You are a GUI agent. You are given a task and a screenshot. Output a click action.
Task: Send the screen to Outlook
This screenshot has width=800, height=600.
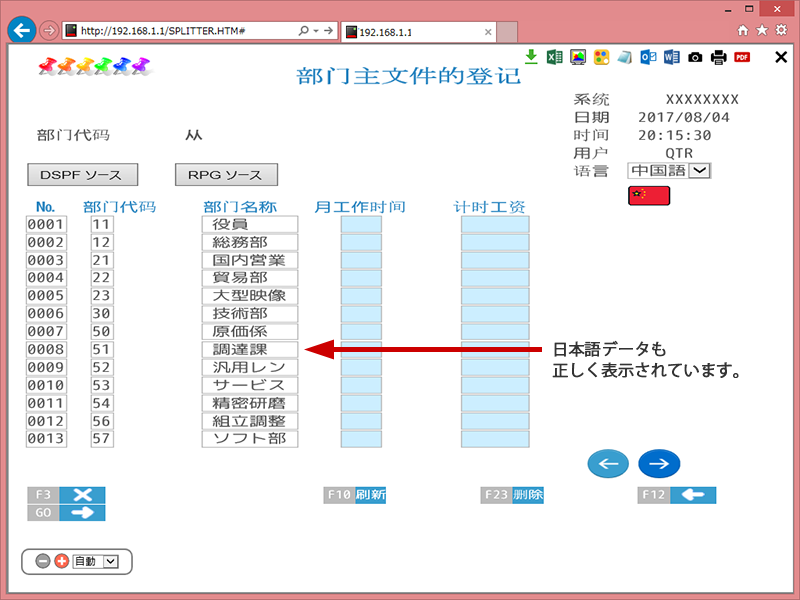(648, 57)
